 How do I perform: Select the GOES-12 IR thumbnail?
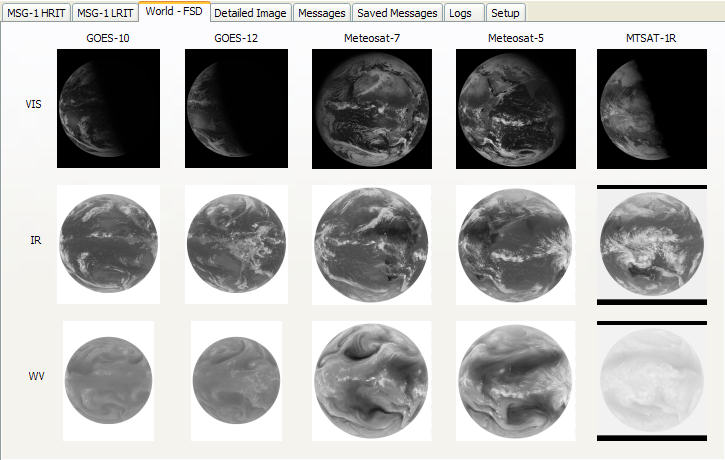pos(236,244)
